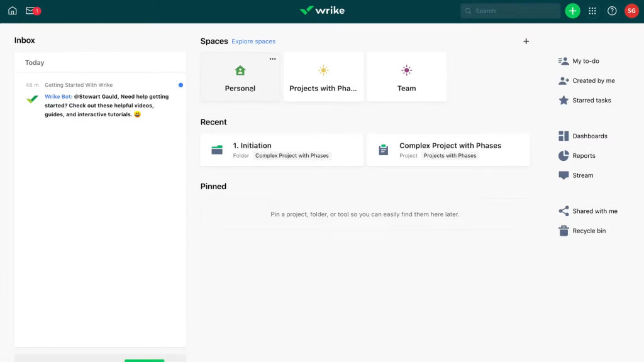This screenshot has height=362, width=644.
Task: Add a new space with the plus button
Action: 526,41
